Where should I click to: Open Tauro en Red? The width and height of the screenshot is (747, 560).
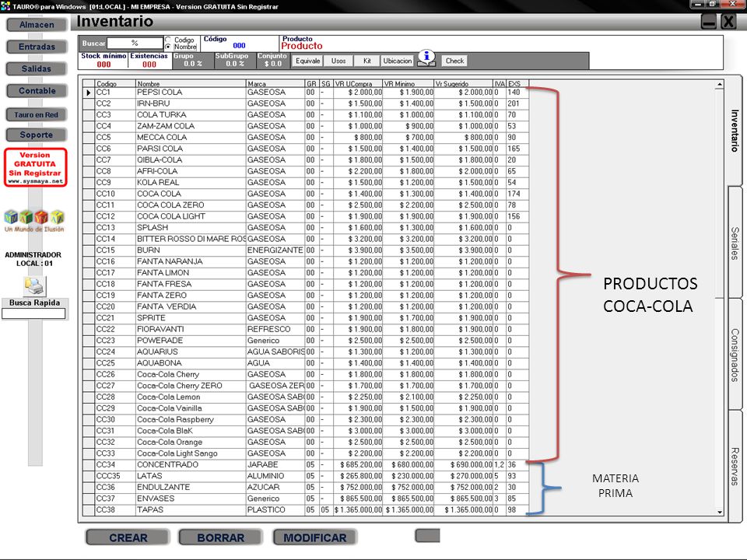tap(37, 114)
